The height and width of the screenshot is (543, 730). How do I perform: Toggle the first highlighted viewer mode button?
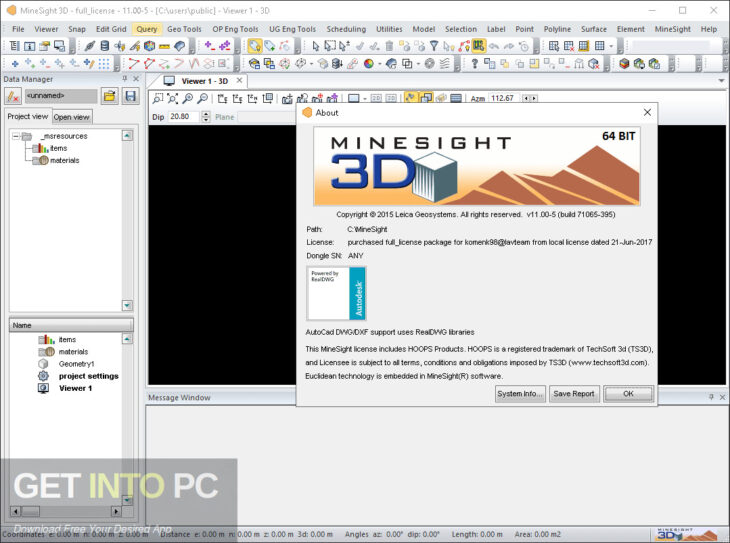click(410, 98)
